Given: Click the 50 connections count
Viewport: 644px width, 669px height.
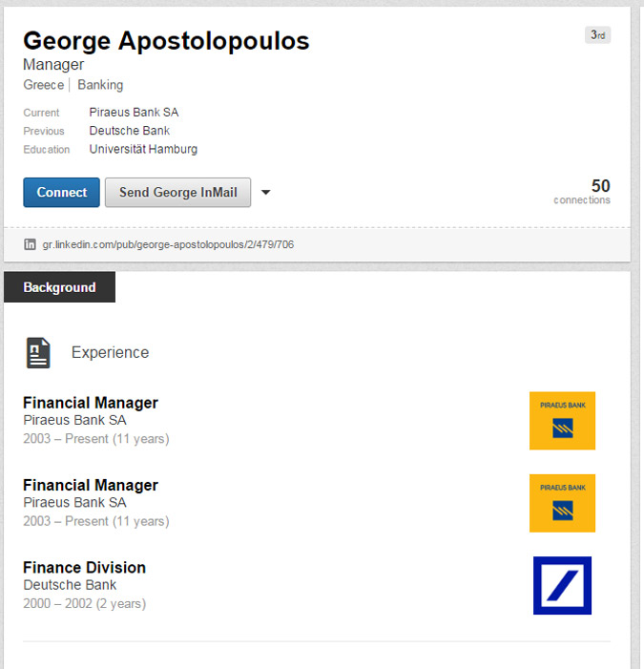Looking at the screenshot, I should (x=600, y=186).
